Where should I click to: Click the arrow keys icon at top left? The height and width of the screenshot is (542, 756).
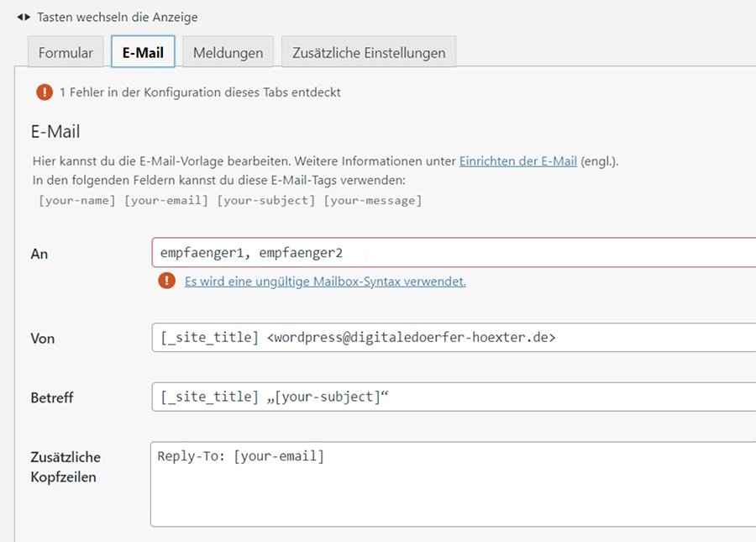[24, 17]
